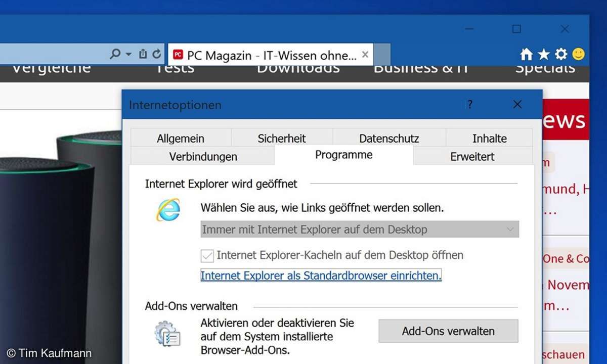Open the Downloads menu on website
The width and height of the screenshot is (607, 364).
(298, 68)
